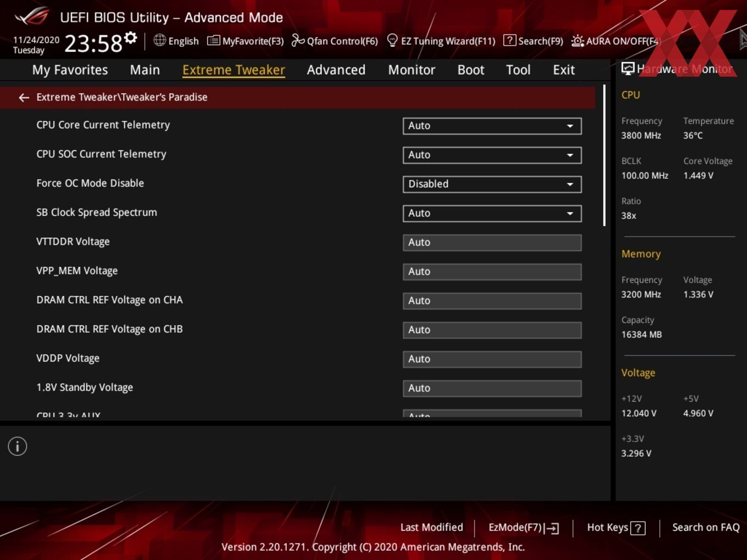Open the Advanced tab

[336, 70]
